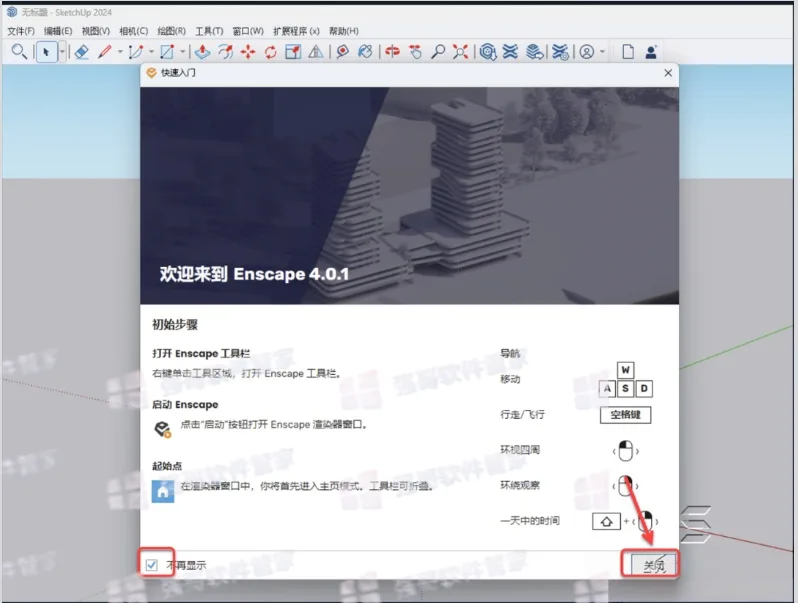Select the Scale tool
This screenshot has width=798, height=603.
click(293, 52)
